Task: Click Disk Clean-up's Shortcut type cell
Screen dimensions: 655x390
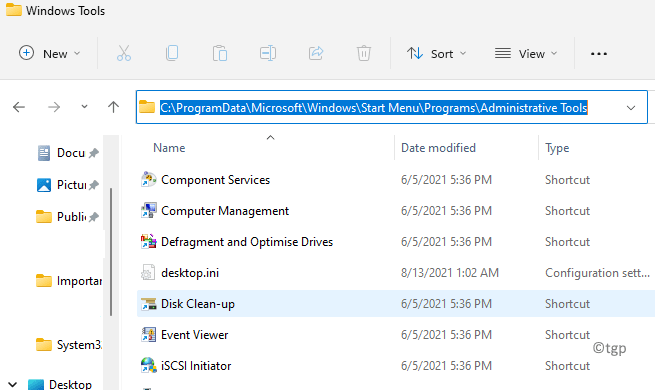Action: [x=567, y=304]
